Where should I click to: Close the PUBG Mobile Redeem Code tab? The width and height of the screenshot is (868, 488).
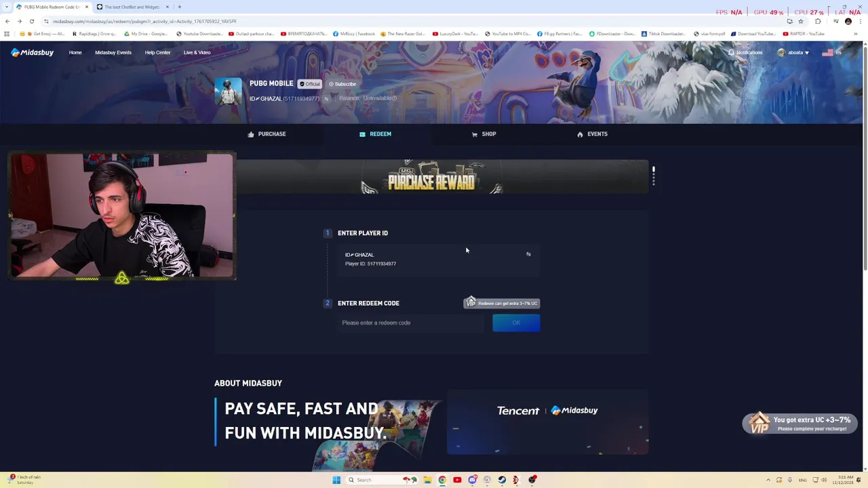point(86,7)
